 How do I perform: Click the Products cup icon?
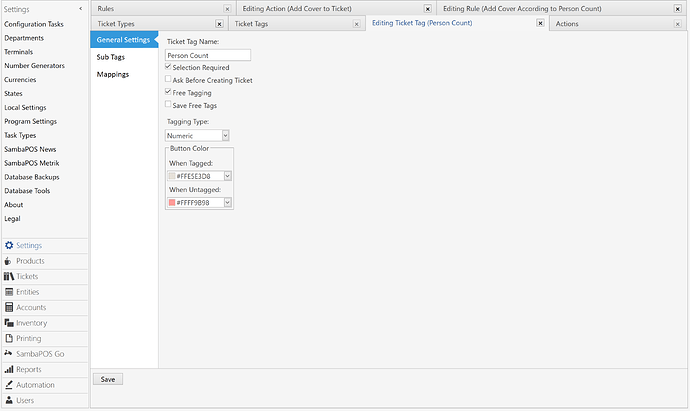pyautogui.click(x=8, y=261)
